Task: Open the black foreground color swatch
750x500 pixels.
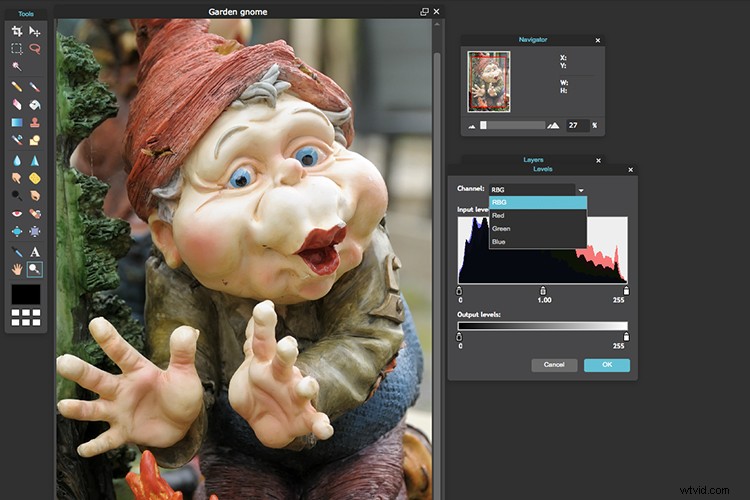Action: (x=26, y=294)
